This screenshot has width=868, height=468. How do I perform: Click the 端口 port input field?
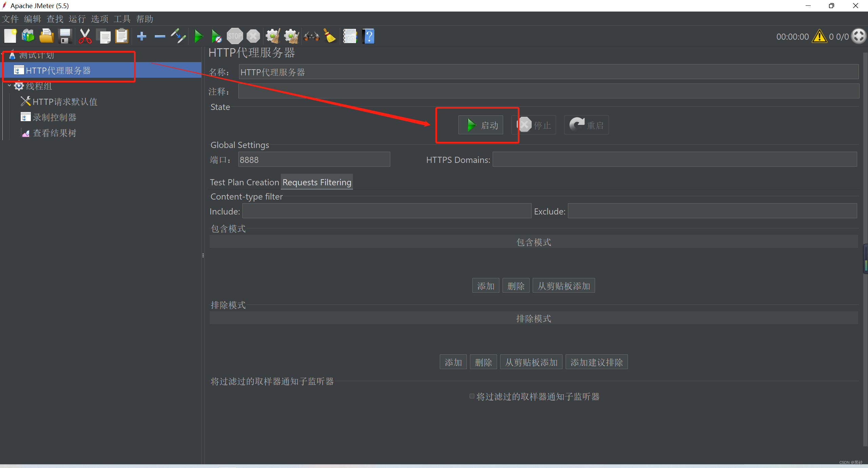pos(314,160)
